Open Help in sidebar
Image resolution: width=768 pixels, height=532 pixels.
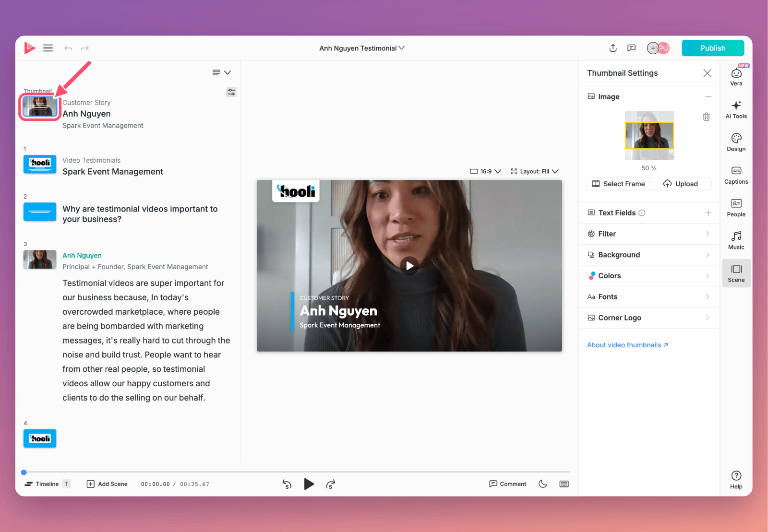coord(736,480)
